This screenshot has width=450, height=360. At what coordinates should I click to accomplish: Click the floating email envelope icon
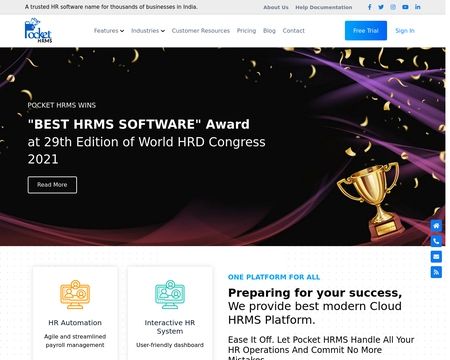[436, 257]
